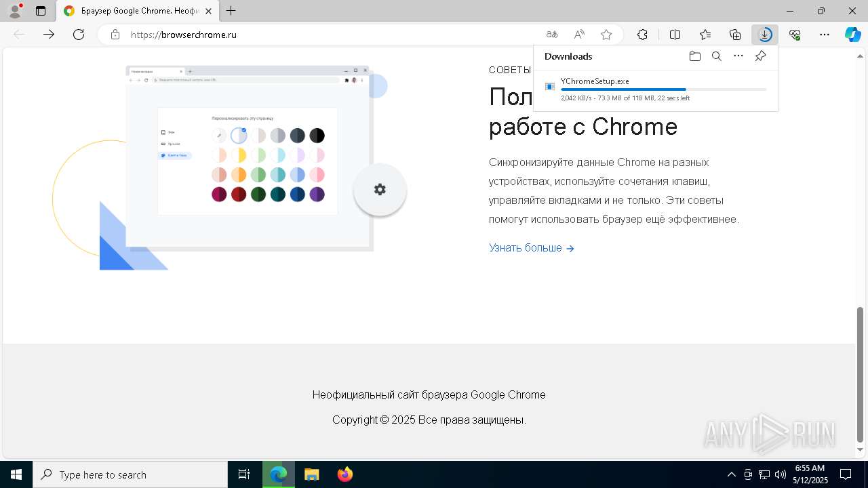
Task: Click the download progress bar
Action: [x=664, y=89]
